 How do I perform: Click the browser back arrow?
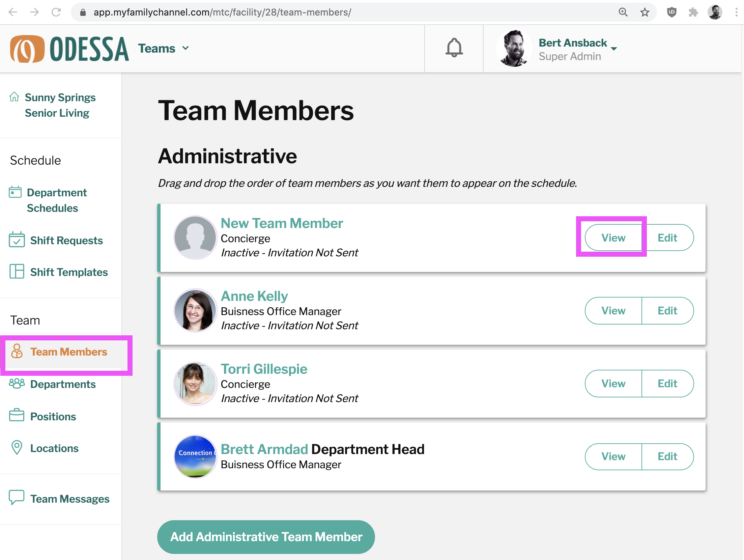(13, 12)
